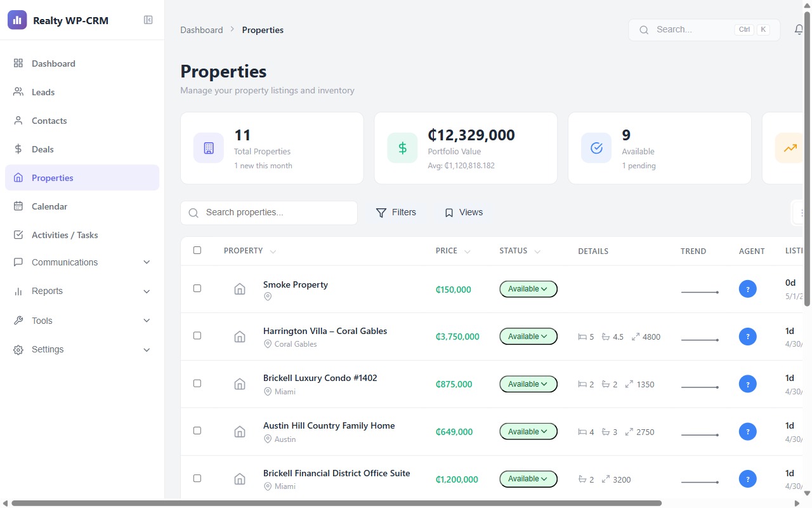Focus the global Search field with Ctrl K
The height and width of the screenshot is (508, 812).
click(704, 30)
